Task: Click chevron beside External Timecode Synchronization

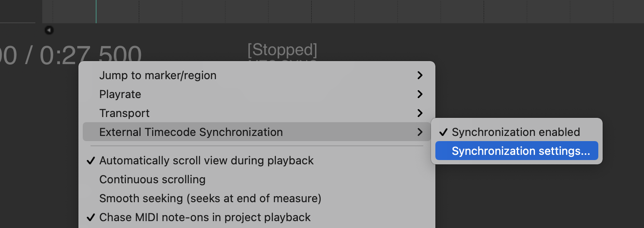Action: point(420,132)
